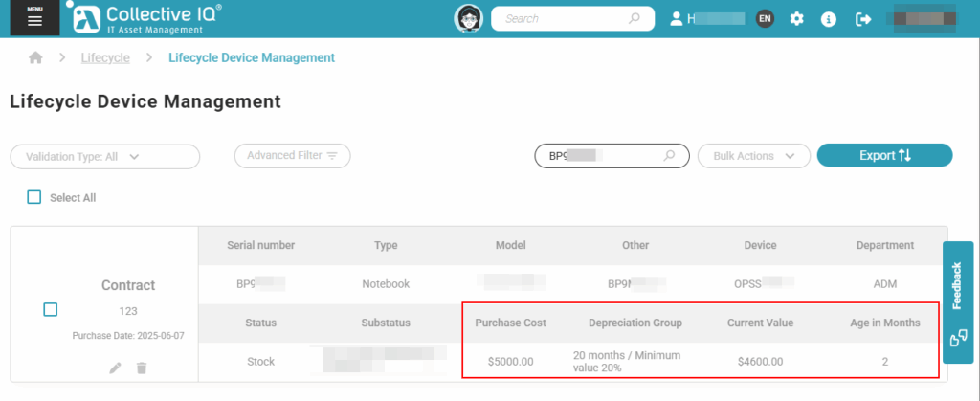Check the Contract 123 row checkbox

(51, 309)
